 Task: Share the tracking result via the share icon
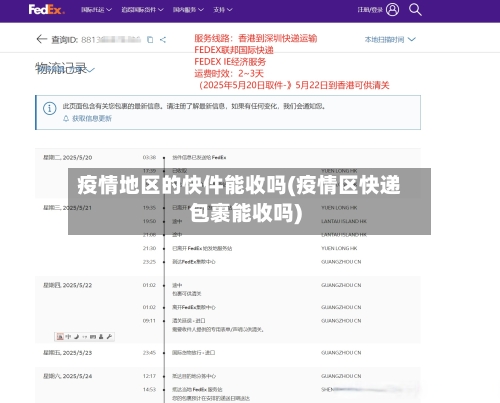pyautogui.click(x=163, y=40)
